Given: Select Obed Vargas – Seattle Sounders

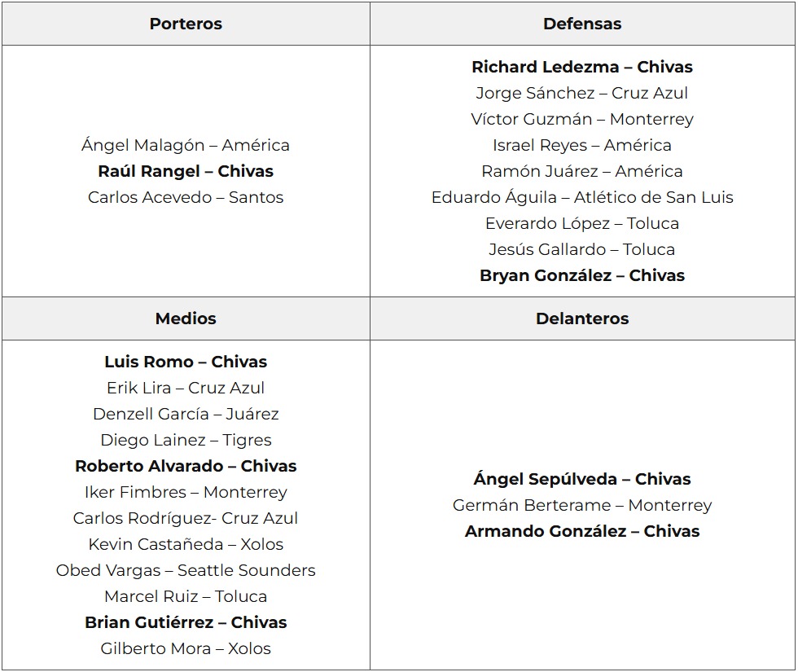Looking at the screenshot, I should (x=186, y=570).
